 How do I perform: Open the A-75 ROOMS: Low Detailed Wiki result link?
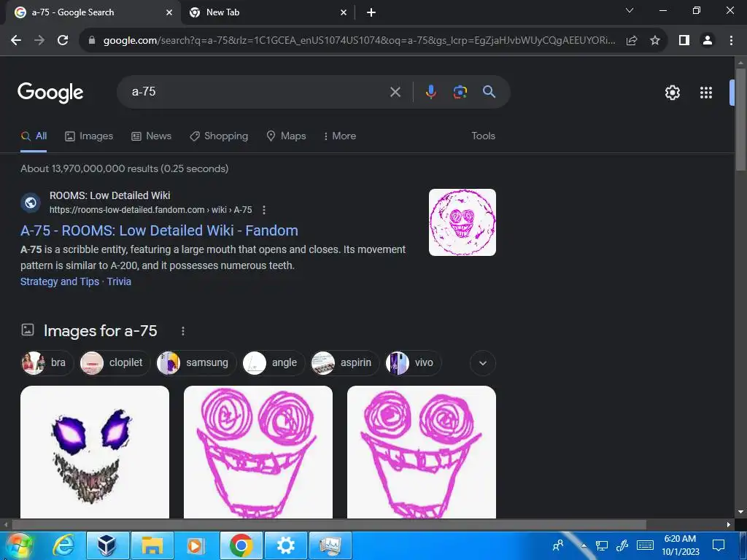pos(159,230)
